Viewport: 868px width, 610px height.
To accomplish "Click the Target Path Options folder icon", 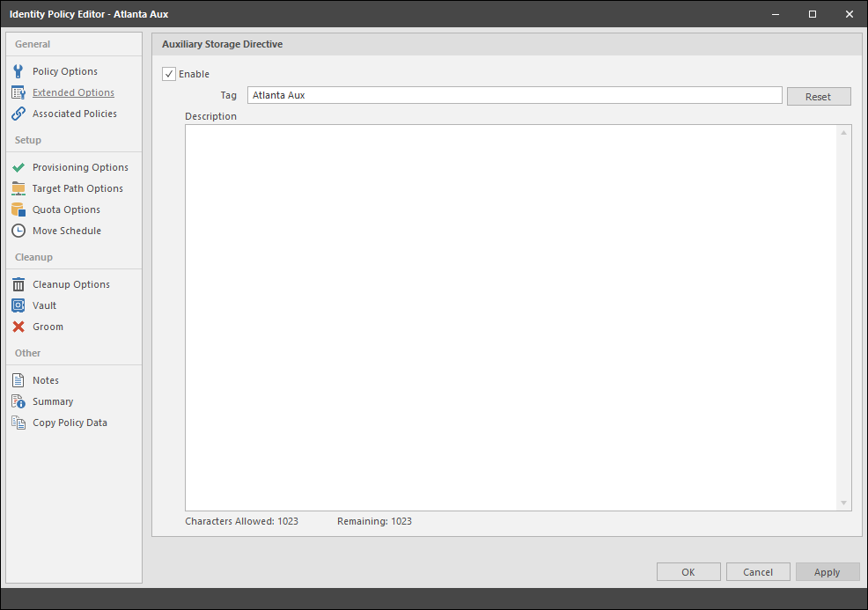I will (x=18, y=188).
